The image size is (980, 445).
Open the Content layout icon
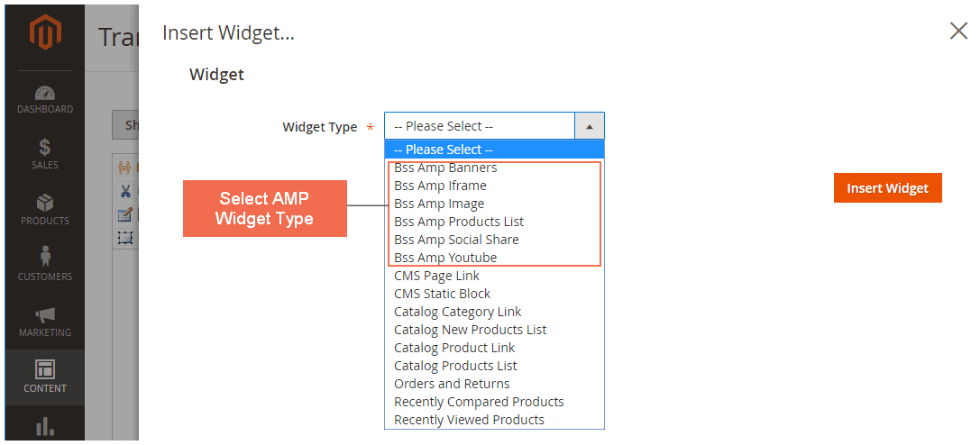click(x=45, y=369)
